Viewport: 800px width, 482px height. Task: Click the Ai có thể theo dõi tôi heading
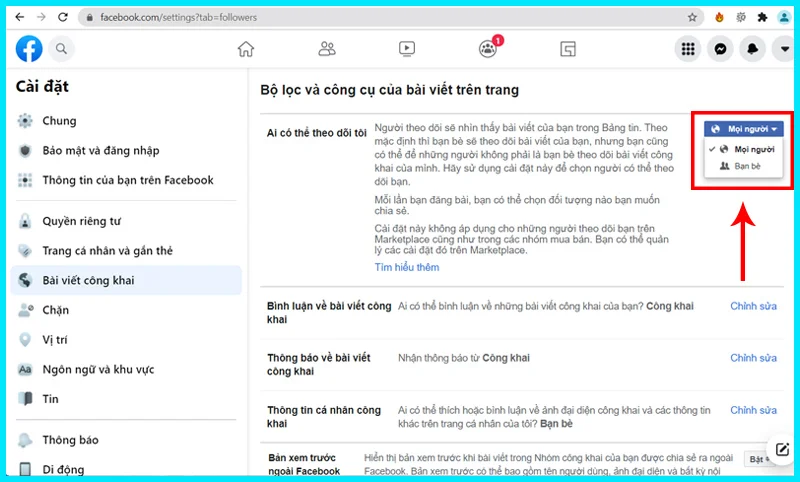tap(317, 133)
